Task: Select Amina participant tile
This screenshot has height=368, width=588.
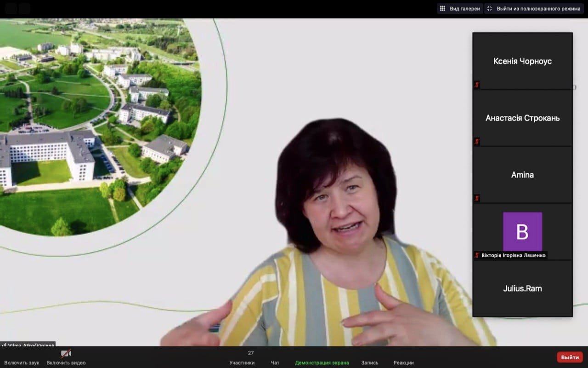Action: click(522, 175)
